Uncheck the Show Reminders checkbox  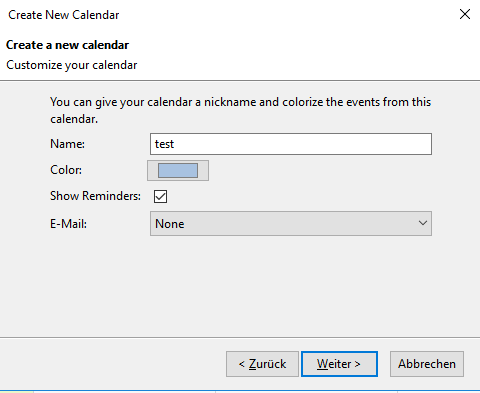click(160, 196)
